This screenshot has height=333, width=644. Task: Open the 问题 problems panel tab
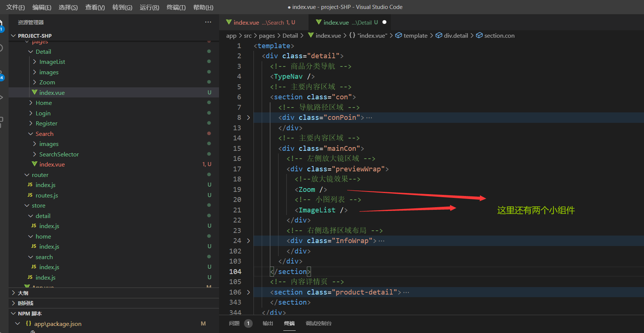[x=234, y=323]
